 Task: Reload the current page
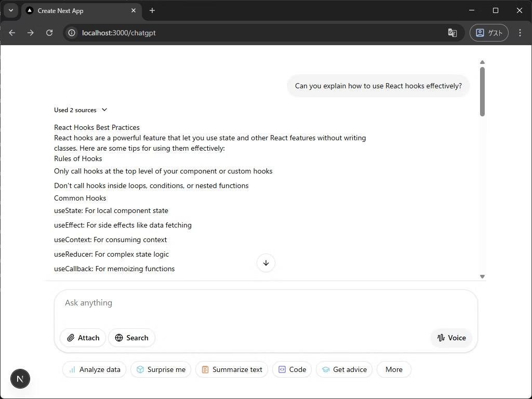coord(49,33)
